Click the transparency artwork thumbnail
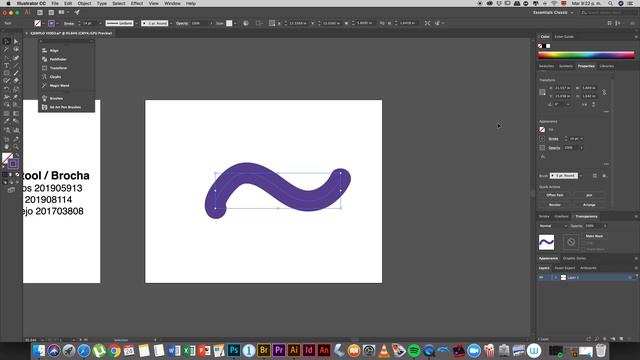The image size is (640, 360). 546,242
